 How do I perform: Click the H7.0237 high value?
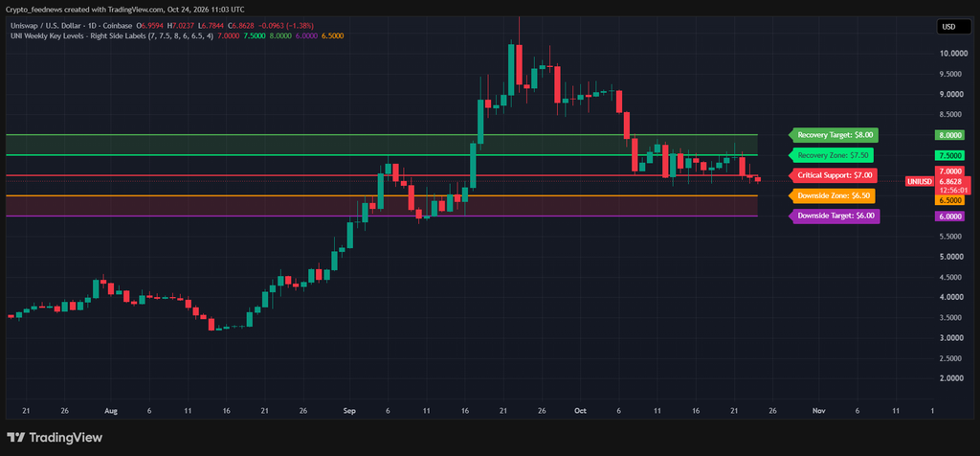click(x=181, y=26)
